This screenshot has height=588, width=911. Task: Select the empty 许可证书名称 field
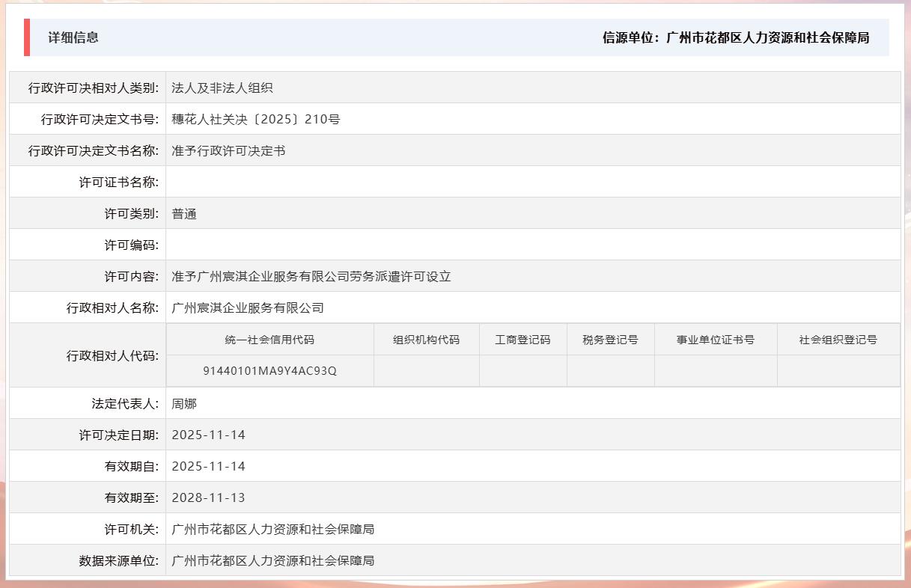click(x=299, y=182)
